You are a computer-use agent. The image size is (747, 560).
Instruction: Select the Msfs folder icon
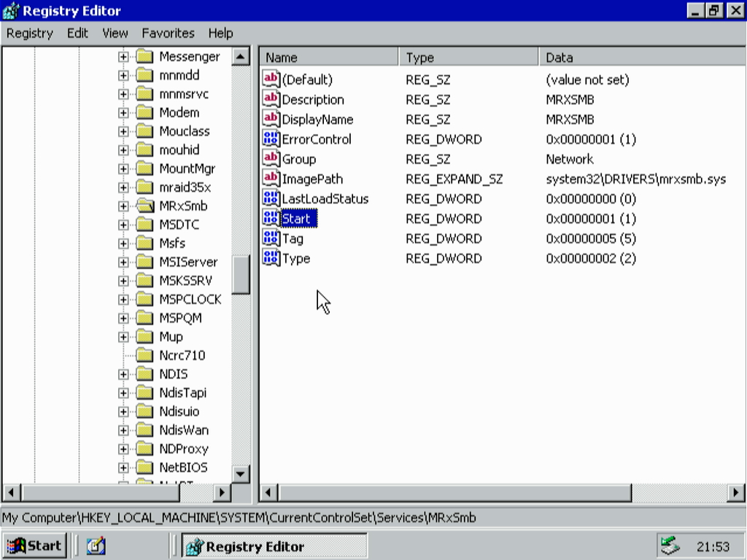pyautogui.click(x=144, y=244)
